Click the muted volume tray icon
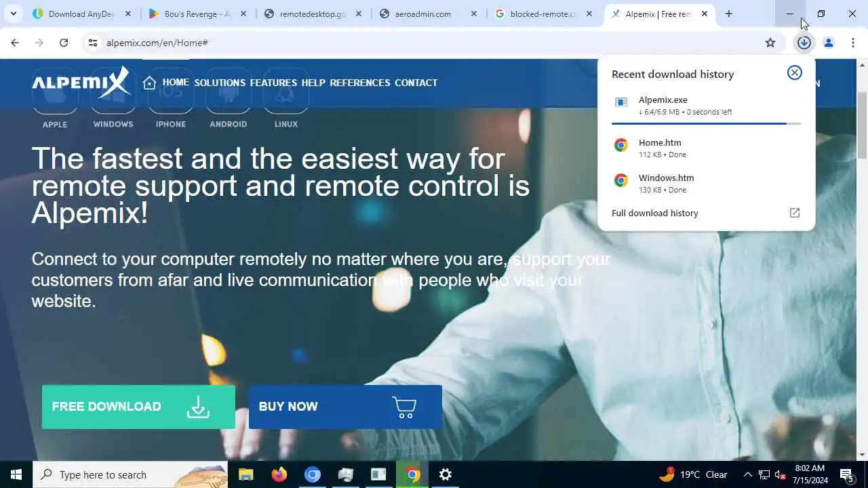This screenshot has height=488, width=868. coord(780,474)
